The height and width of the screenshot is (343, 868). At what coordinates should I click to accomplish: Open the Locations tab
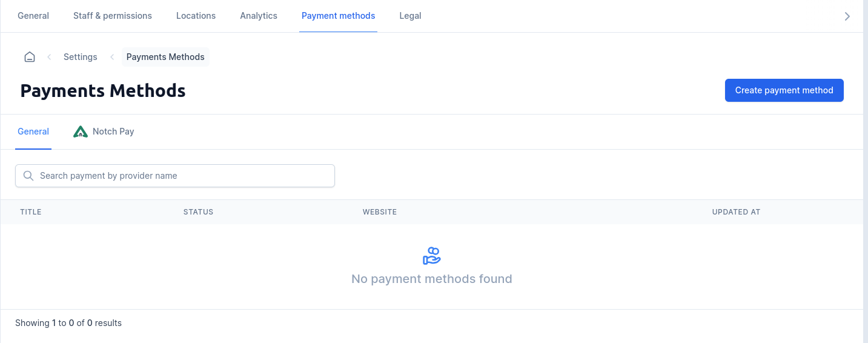tap(196, 16)
